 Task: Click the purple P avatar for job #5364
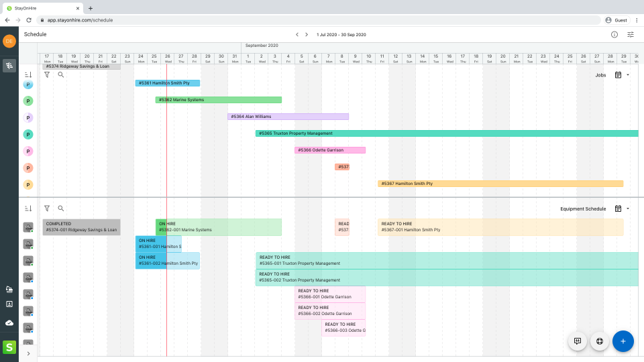tap(28, 118)
